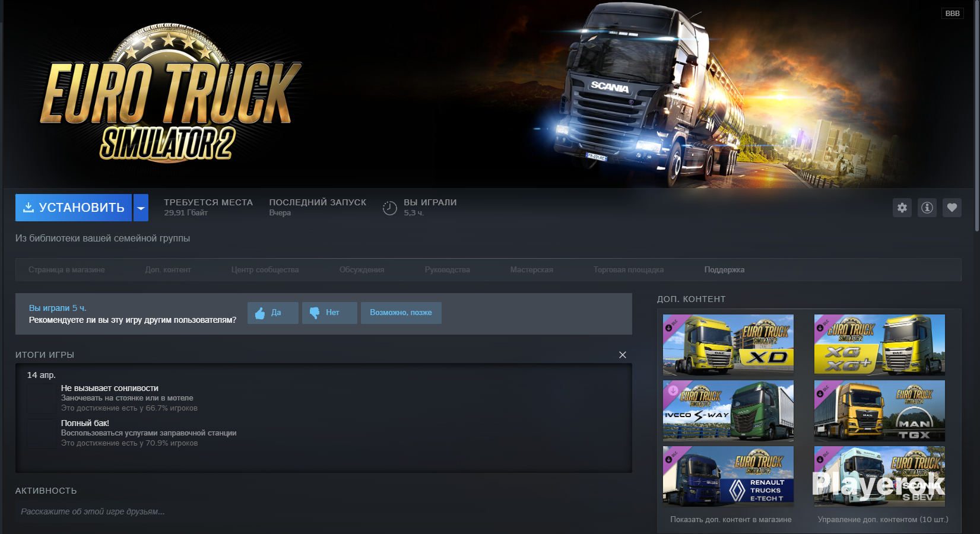Go to Центр сообщества tab
The height and width of the screenshot is (534, 980).
[265, 270]
